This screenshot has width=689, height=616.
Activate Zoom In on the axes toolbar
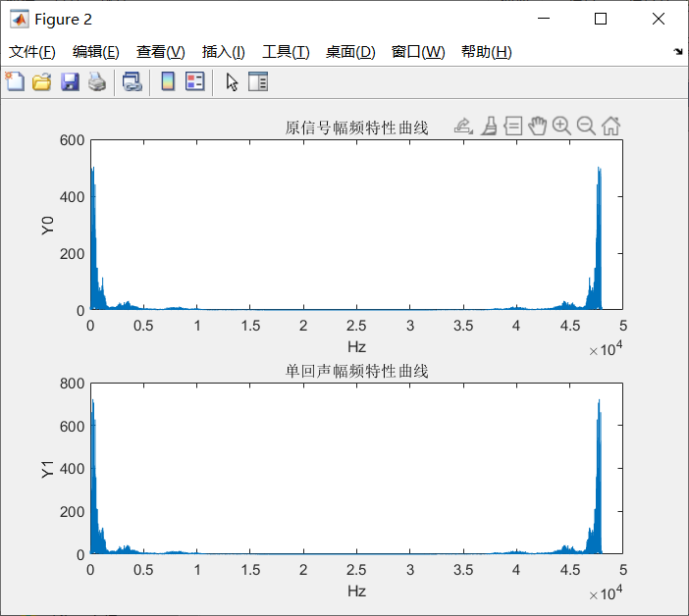pos(561,126)
